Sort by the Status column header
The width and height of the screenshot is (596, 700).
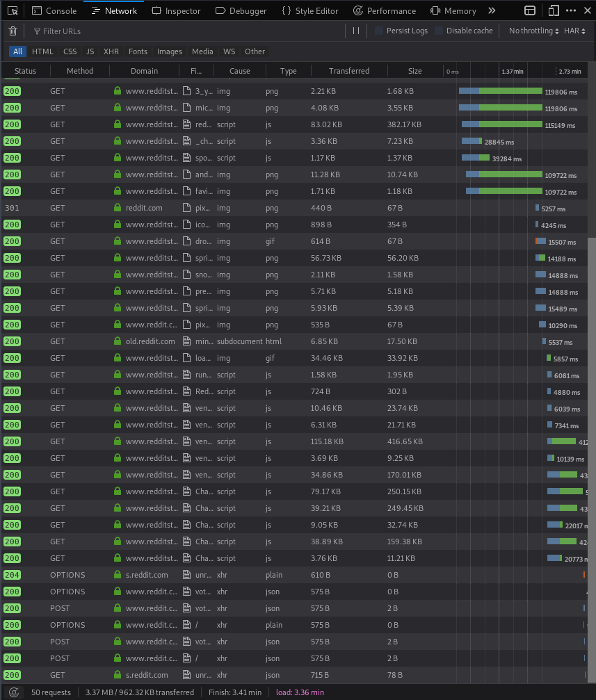[26, 71]
